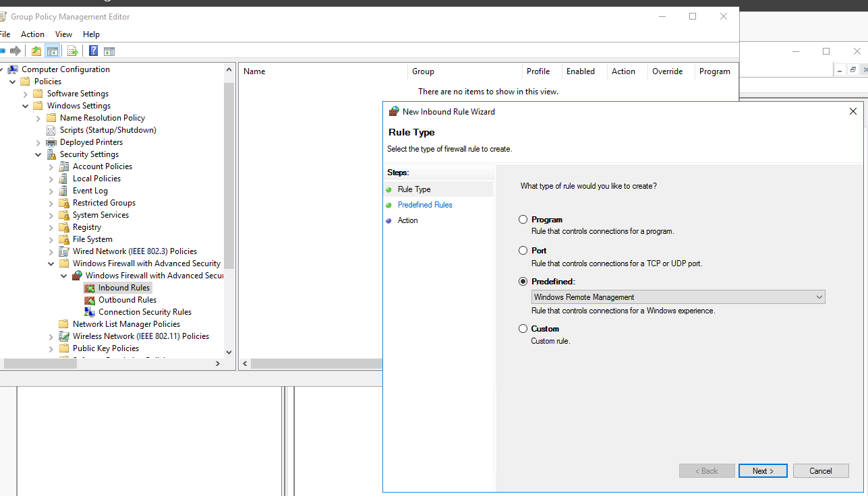Image resolution: width=868 pixels, height=496 pixels.
Task: Click the Up One Level toolbar icon
Action: coord(36,51)
